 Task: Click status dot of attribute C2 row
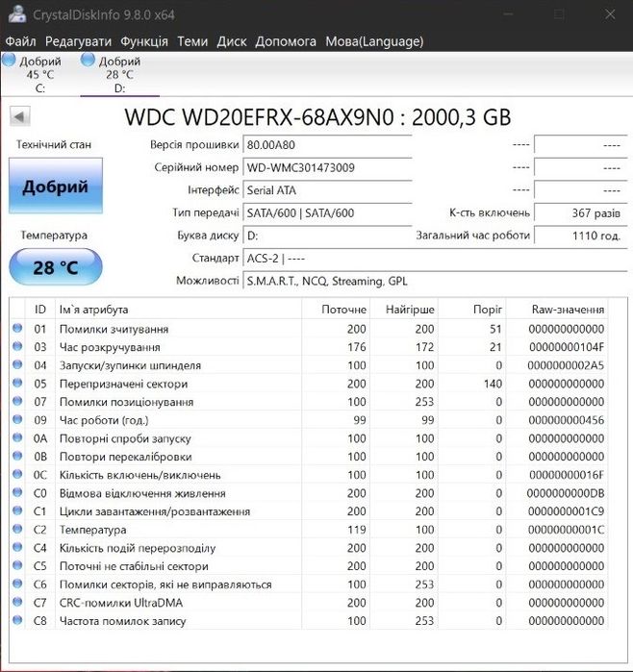(x=17, y=529)
